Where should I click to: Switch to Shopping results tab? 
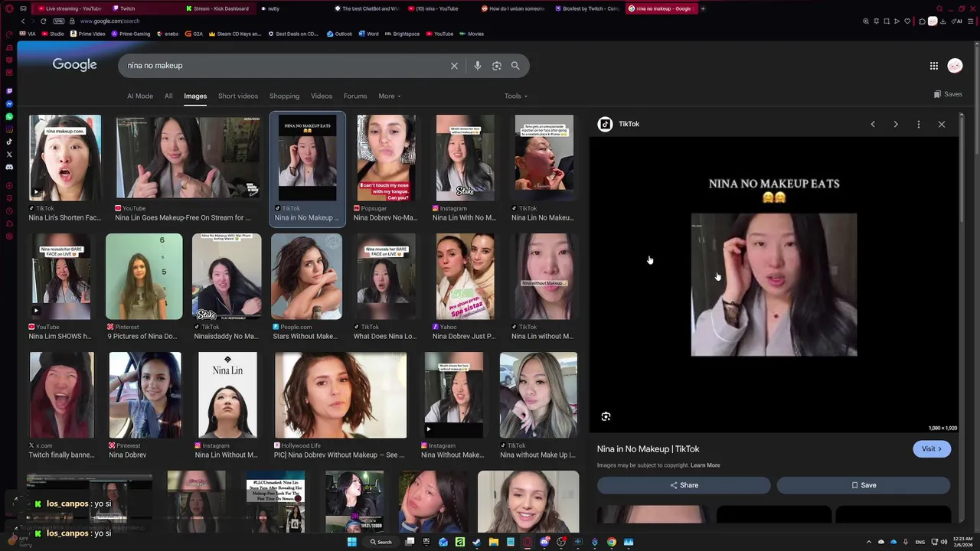point(284,96)
